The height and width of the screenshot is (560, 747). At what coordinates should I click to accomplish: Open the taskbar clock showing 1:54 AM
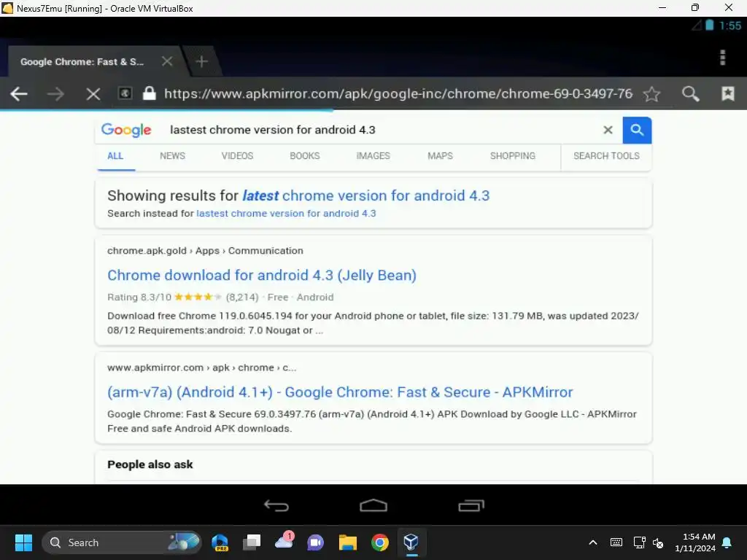click(x=695, y=542)
